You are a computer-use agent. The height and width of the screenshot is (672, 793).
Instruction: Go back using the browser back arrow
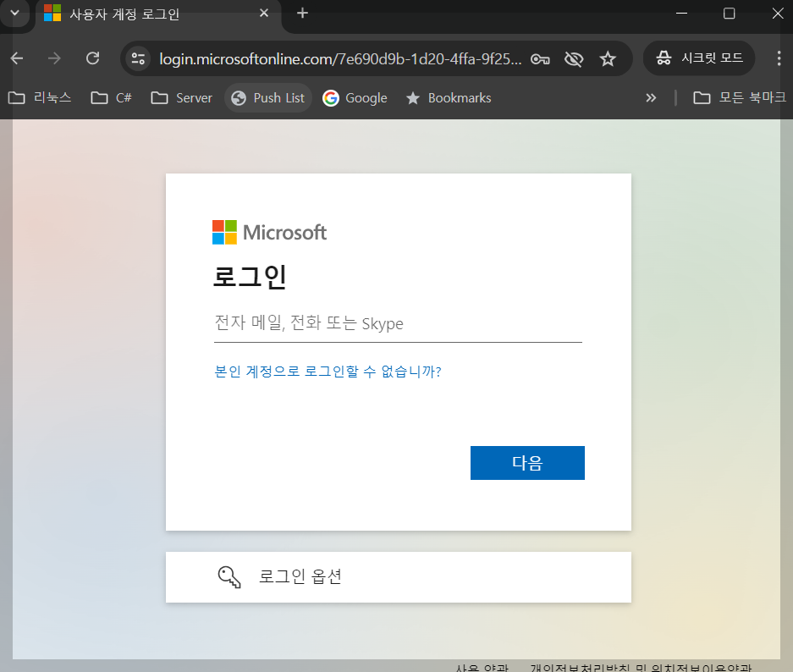17,58
